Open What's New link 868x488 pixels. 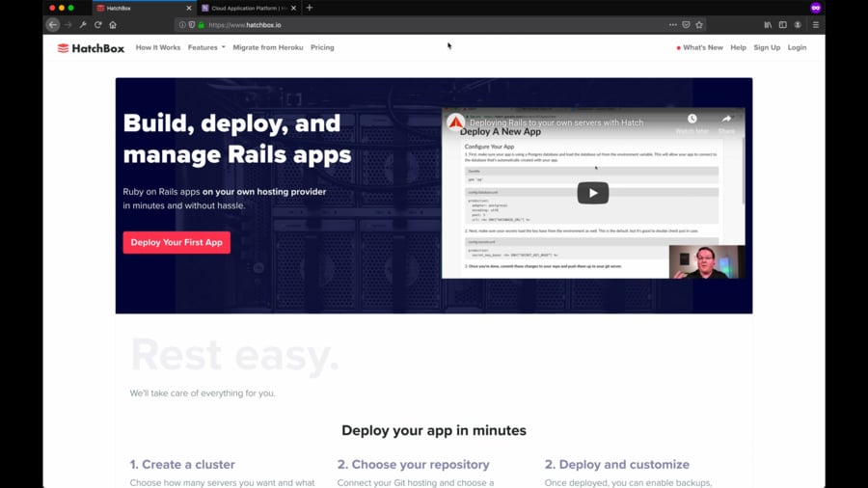[700, 47]
